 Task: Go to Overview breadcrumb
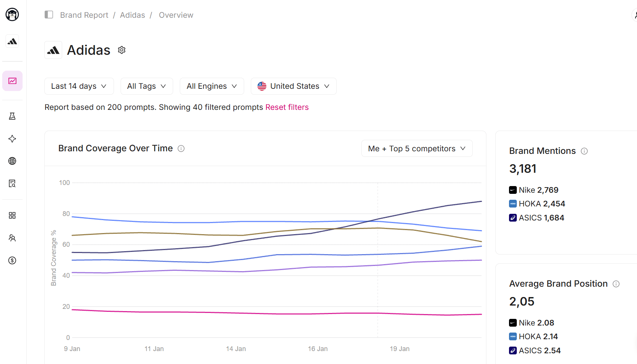[x=176, y=15]
